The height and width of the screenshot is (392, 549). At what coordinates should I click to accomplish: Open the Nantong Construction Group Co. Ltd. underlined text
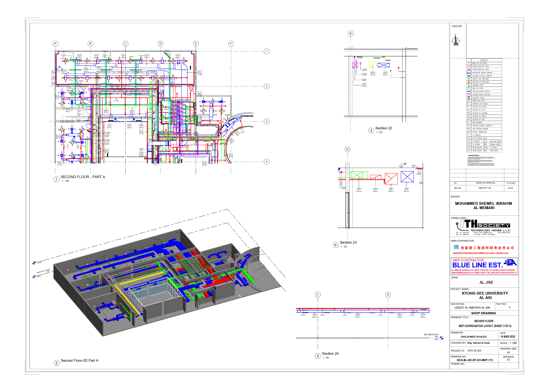tap(480, 253)
